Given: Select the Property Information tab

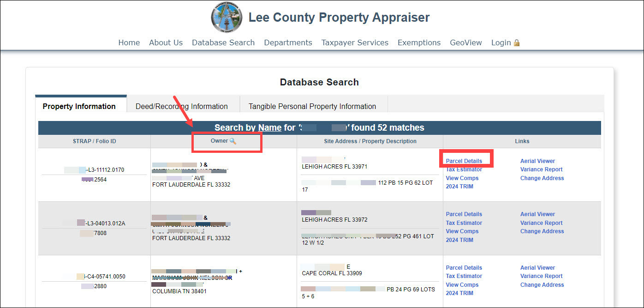Looking at the screenshot, I should click(x=79, y=106).
